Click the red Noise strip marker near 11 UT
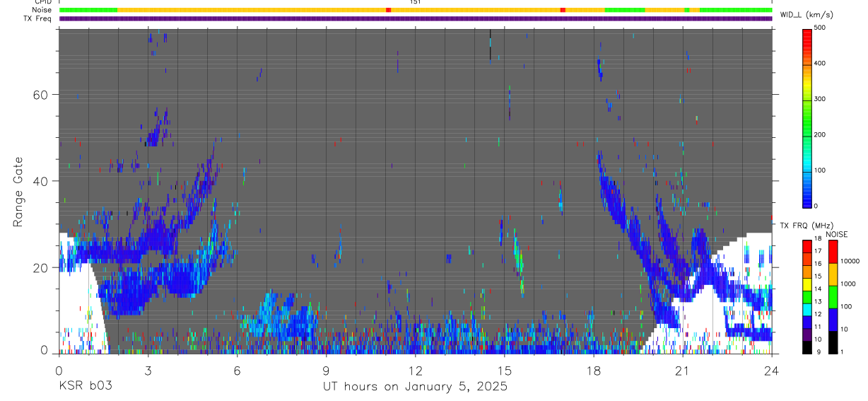 click(x=388, y=10)
